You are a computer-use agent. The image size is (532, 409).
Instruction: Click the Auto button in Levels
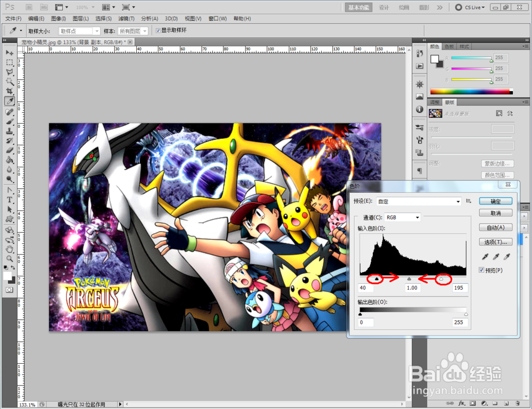pos(496,227)
